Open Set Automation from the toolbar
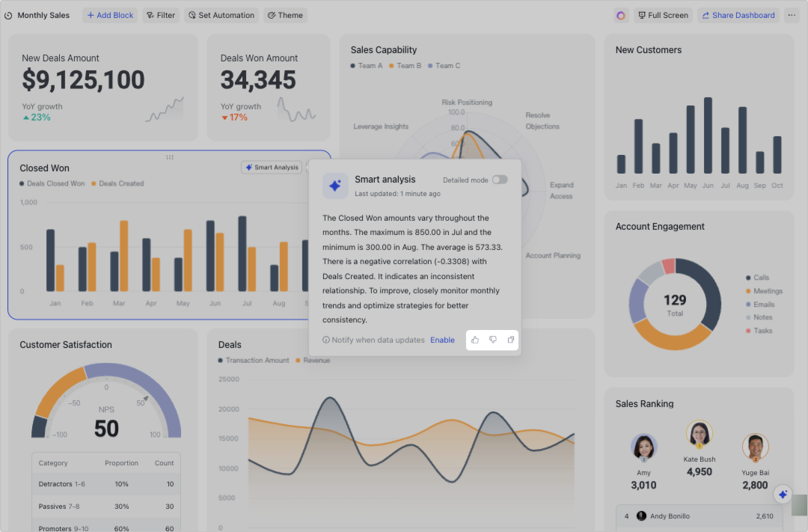Screen dimensions: 808x532 [x=221, y=15]
